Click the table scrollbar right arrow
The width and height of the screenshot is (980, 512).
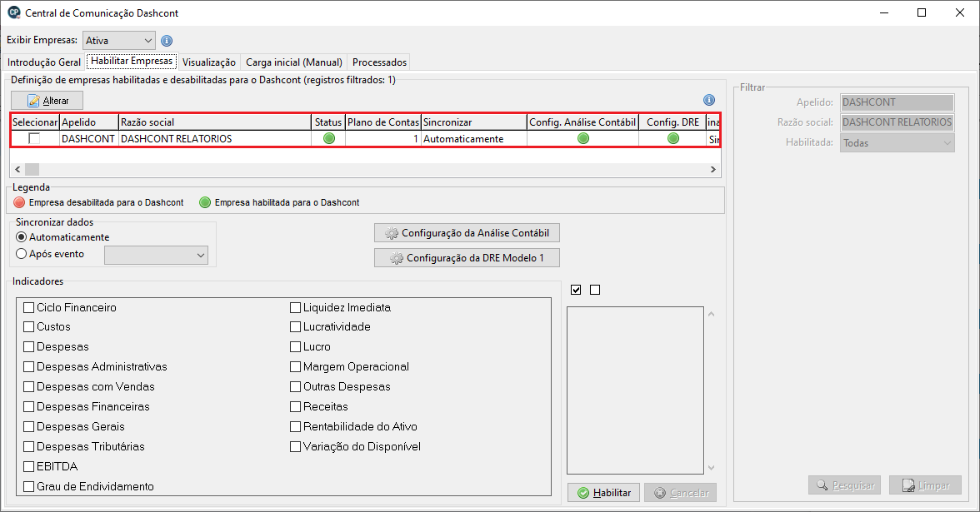click(x=713, y=169)
